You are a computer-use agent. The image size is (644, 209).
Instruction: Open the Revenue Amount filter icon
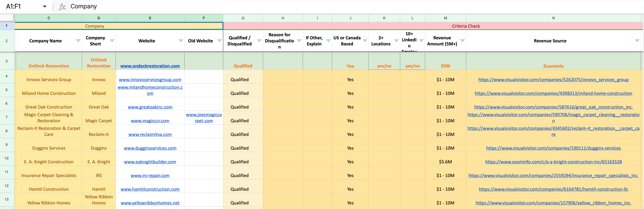(462, 41)
